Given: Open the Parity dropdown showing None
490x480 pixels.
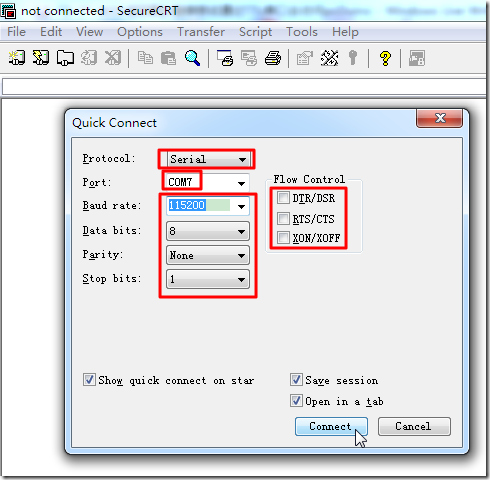Looking at the screenshot, I should pyautogui.click(x=208, y=255).
